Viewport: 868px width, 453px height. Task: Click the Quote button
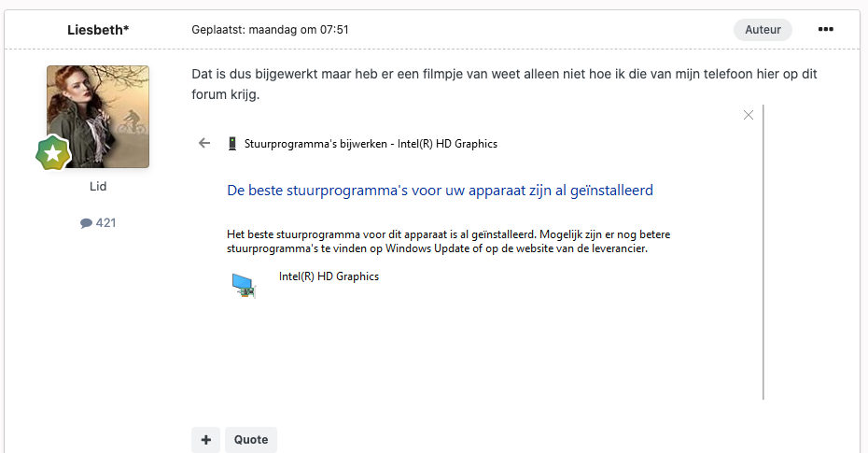pyautogui.click(x=251, y=440)
